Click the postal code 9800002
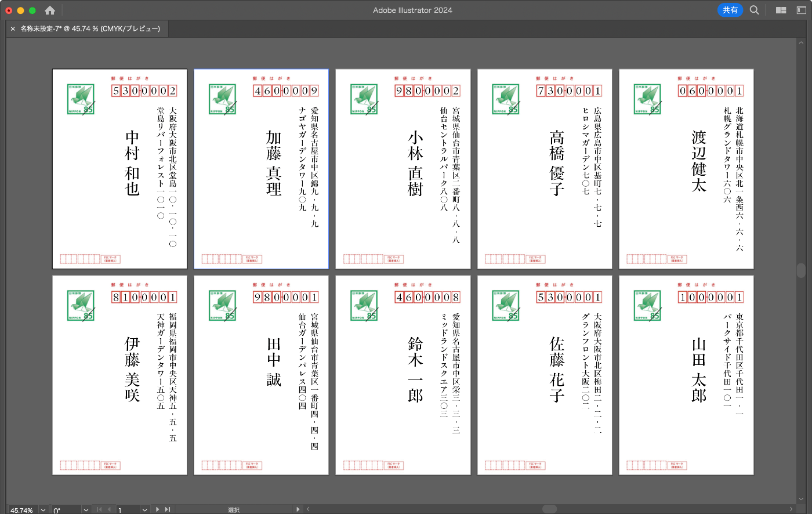The image size is (812, 514). (427, 91)
